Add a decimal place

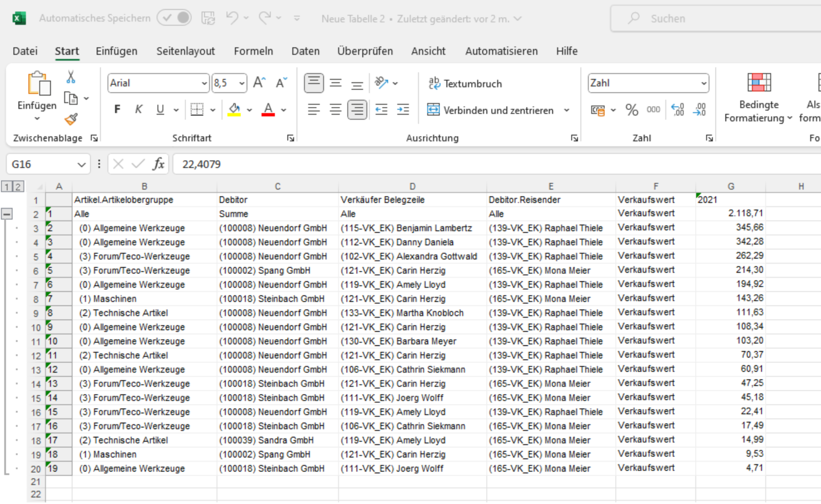coord(678,110)
